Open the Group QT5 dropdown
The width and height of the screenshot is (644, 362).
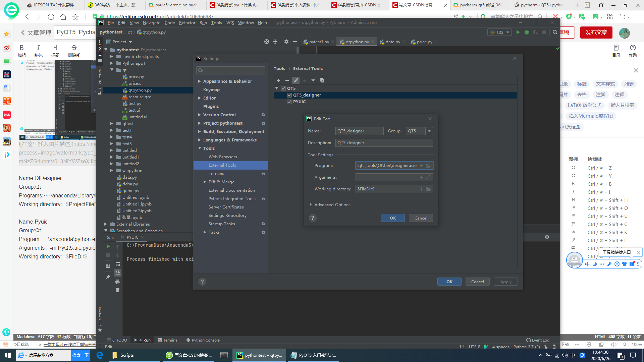click(x=429, y=131)
